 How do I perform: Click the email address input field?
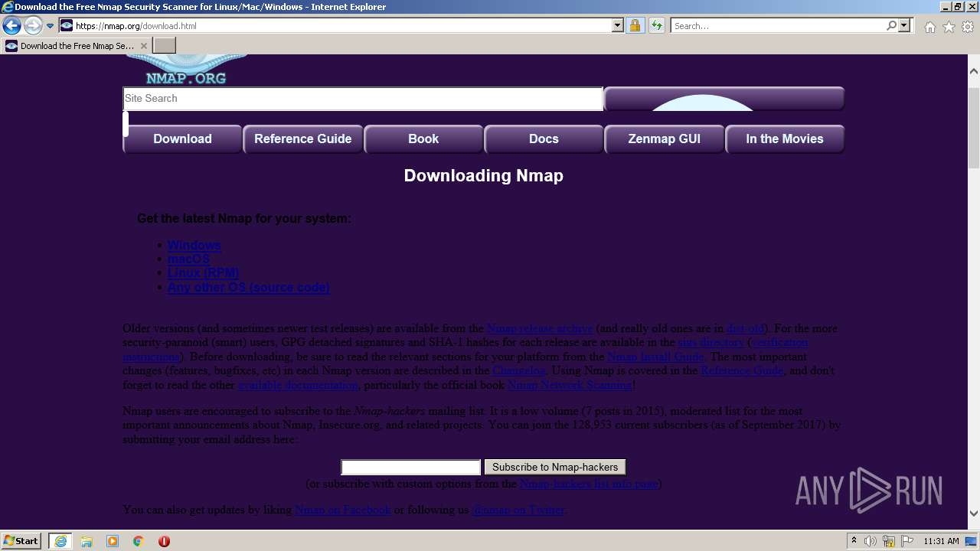click(x=410, y=468)
